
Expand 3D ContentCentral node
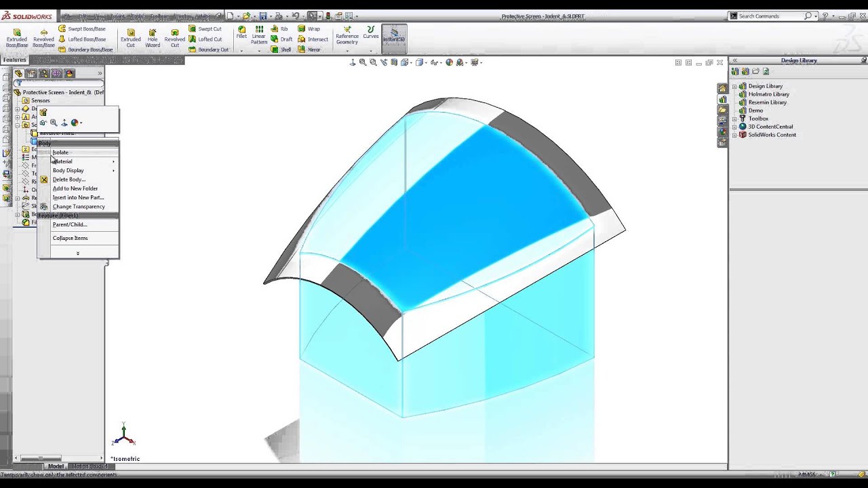(734, 127)
